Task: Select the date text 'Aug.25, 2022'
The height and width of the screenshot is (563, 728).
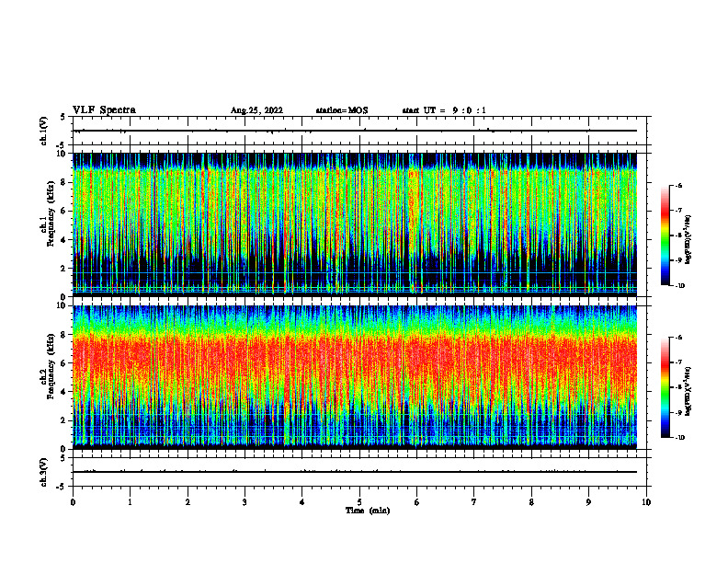Action: (x=256, y=110)
